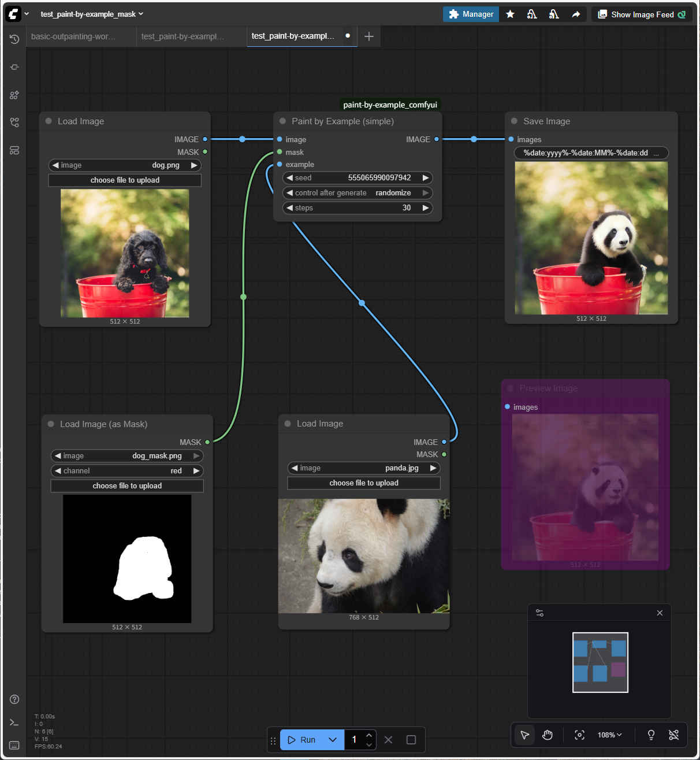This screenshot has height=760, width=700.
Task: Click the panda.jpg image preview
Action: point(364,556)
